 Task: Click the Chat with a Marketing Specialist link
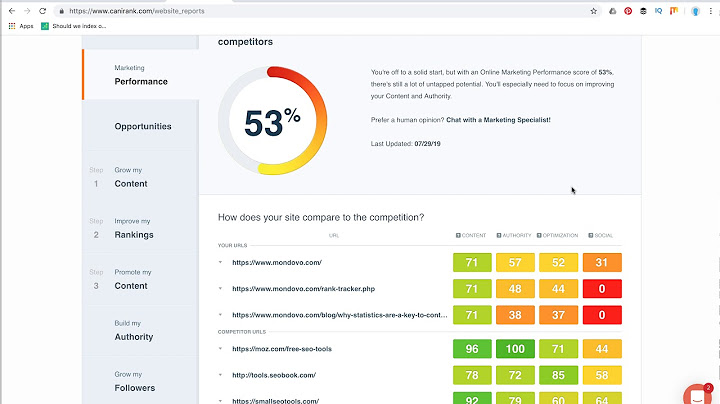click(x=498, y=120)
